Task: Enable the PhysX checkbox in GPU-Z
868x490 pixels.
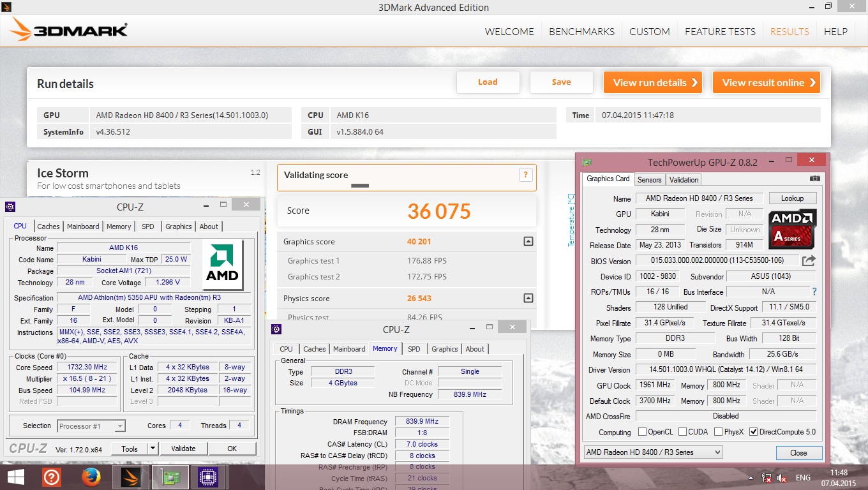Action: [x=719, y=432]
